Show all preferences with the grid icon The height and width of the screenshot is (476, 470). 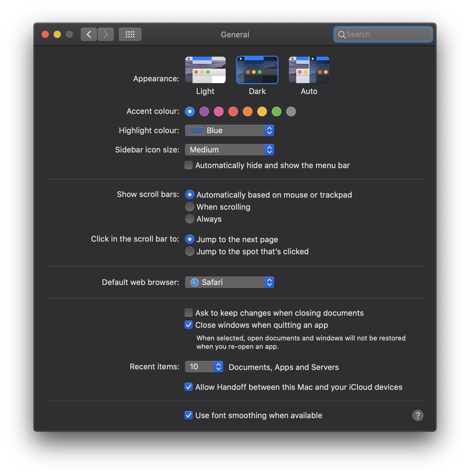(130, 34)
